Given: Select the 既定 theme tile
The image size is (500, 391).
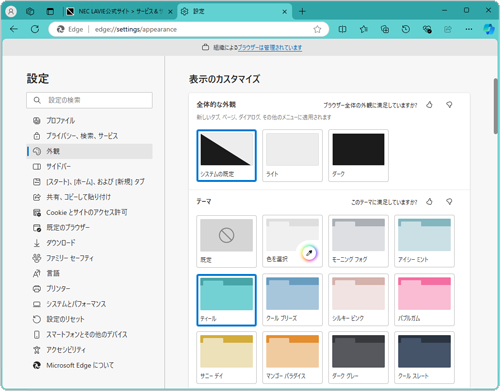Looking at the screenshot, I should pyautogui.click(x=226, y=241).
